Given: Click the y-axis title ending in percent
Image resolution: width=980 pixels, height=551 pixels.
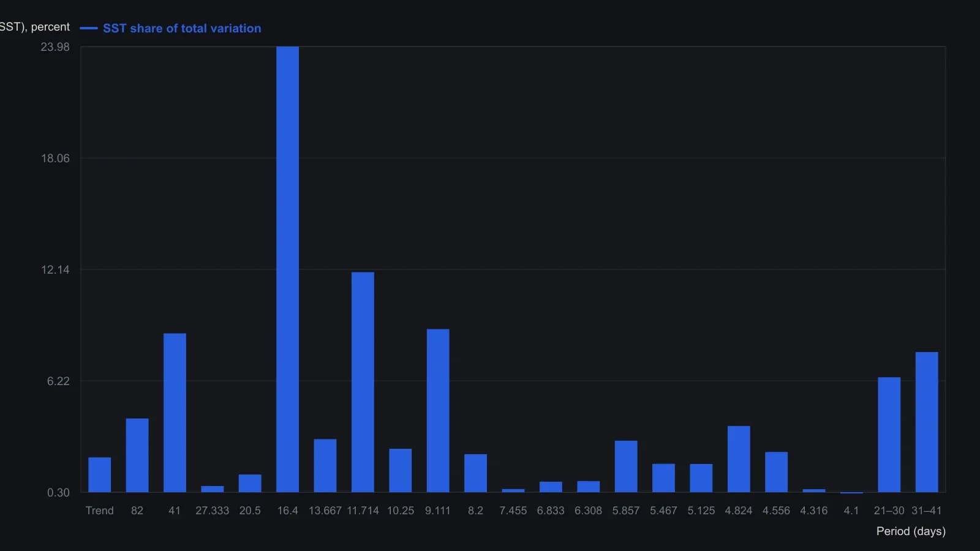Looking at the screenshot, I should tap(35, 27).
